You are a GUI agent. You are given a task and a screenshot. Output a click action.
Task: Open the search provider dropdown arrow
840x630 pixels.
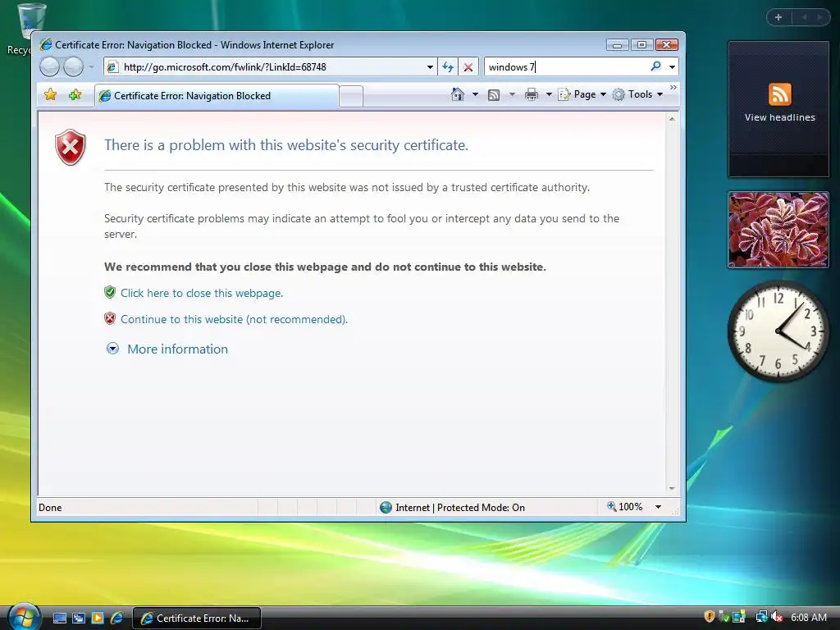(672, 67)
